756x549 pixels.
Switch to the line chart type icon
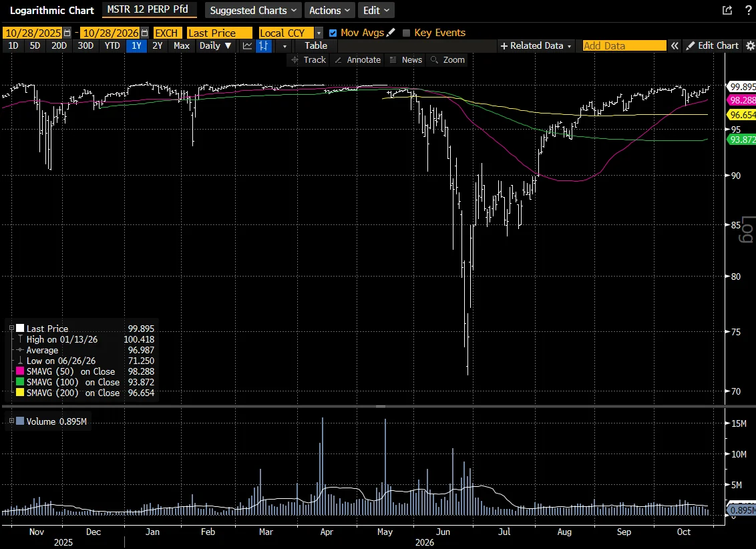point(247,46)
